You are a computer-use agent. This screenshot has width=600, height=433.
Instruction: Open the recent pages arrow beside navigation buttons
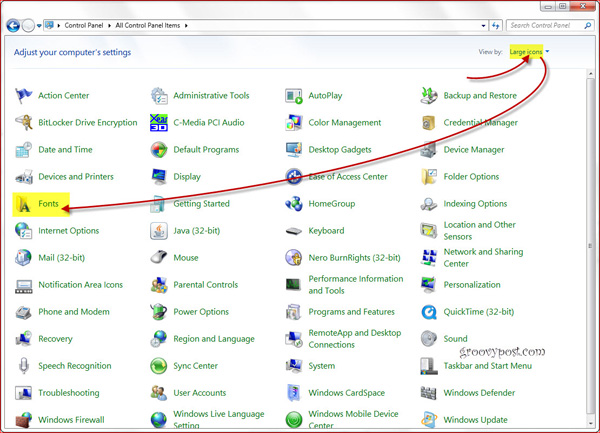39,26
